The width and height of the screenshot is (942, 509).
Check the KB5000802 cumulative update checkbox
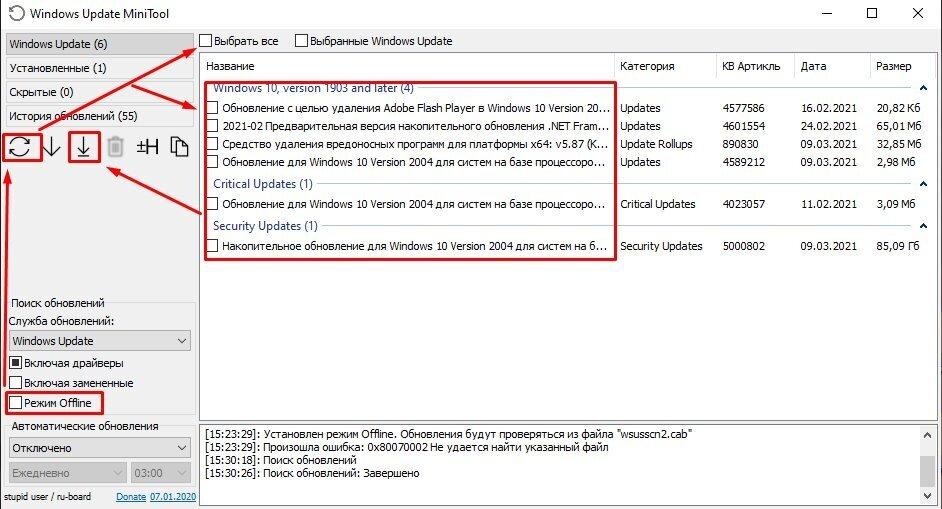click(x=212, y=246)
